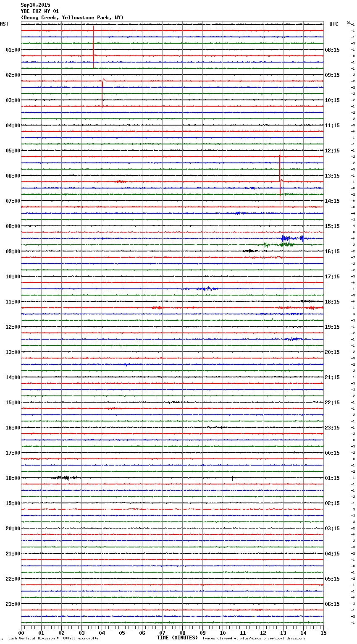Image resolution: width=357 pixels, height=644 pixels.
Task: Click the 06:15 UTC time label
Action: coord(332,604)
